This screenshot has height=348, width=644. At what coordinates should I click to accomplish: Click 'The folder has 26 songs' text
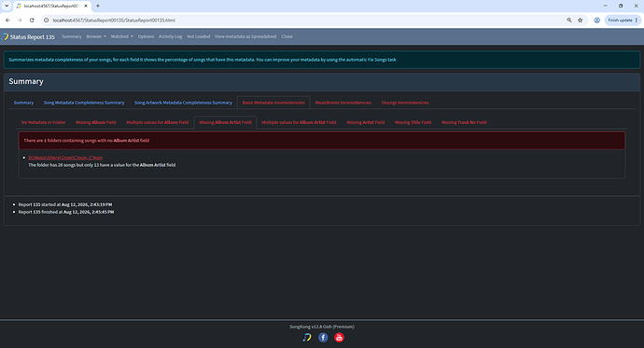(x=102, y=165)
